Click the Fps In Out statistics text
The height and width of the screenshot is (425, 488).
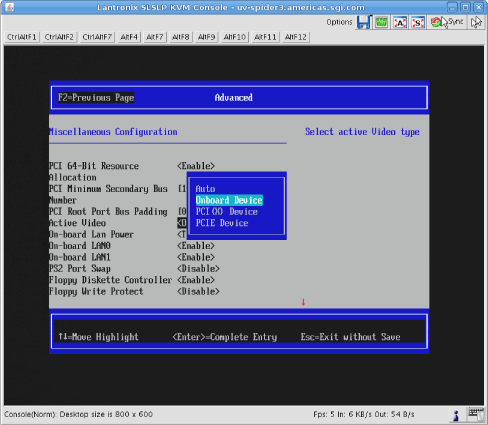pos(364,414)
